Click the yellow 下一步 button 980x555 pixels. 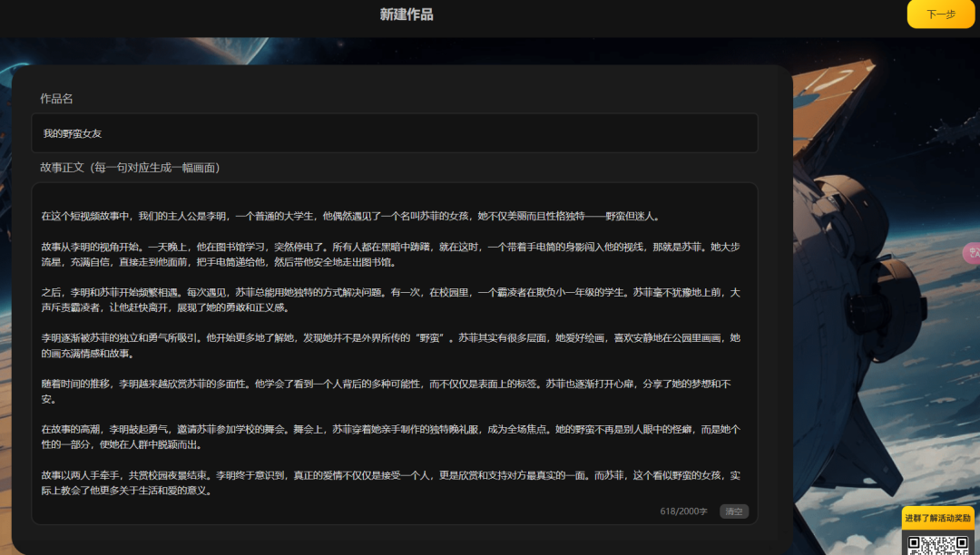(940, 15)
